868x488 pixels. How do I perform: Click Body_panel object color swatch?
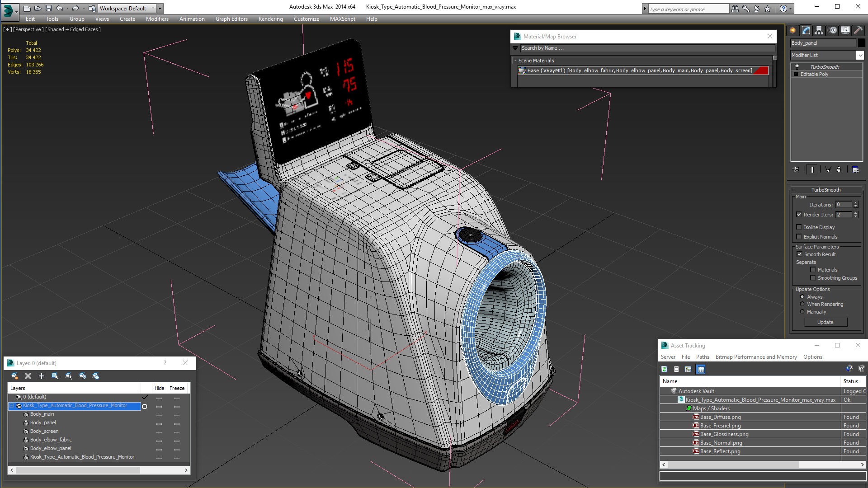coord(862,43)
